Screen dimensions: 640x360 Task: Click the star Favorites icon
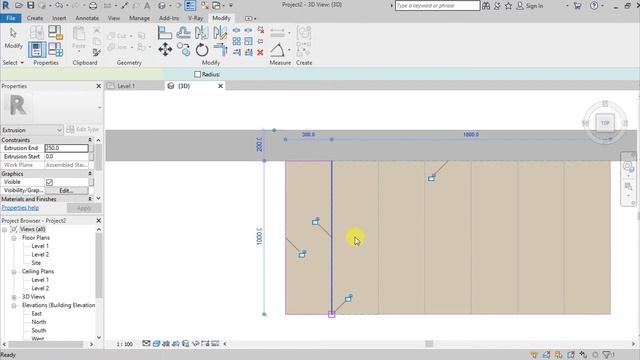[508, 6]
